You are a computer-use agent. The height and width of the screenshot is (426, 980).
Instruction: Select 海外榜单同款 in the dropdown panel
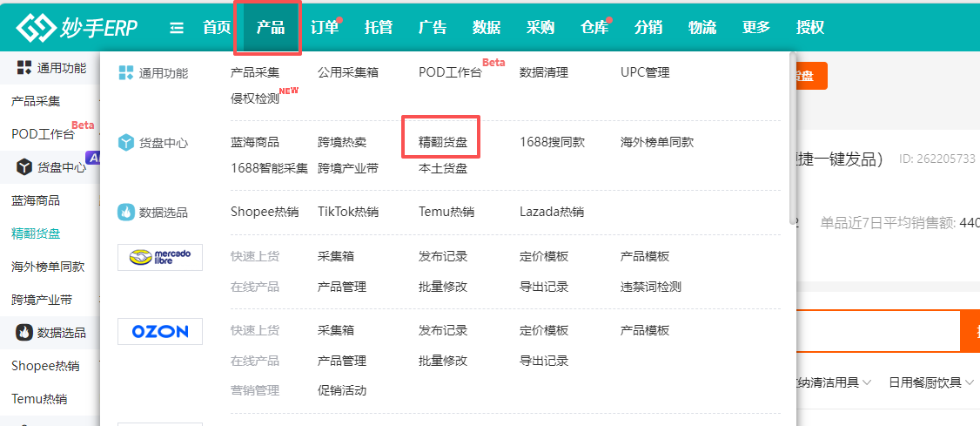tap(657, 143)
